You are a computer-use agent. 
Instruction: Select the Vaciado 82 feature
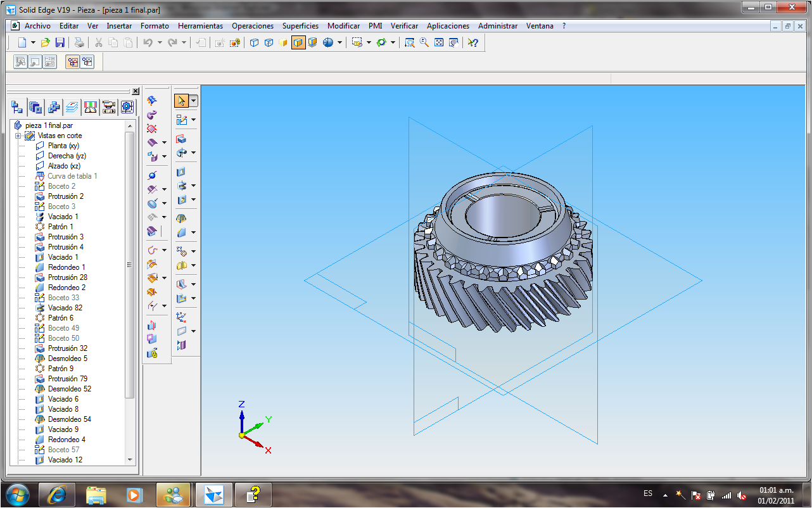[x=65, y=308]
